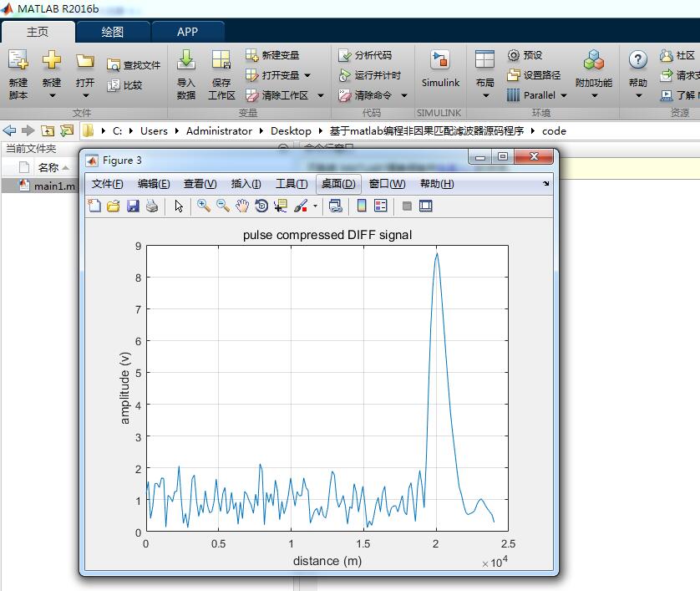The image size is (700, 591).
Task: Open Desktop (桌面) menu in Figure 3
Action: pyautogui.click(x=338, y=184)
